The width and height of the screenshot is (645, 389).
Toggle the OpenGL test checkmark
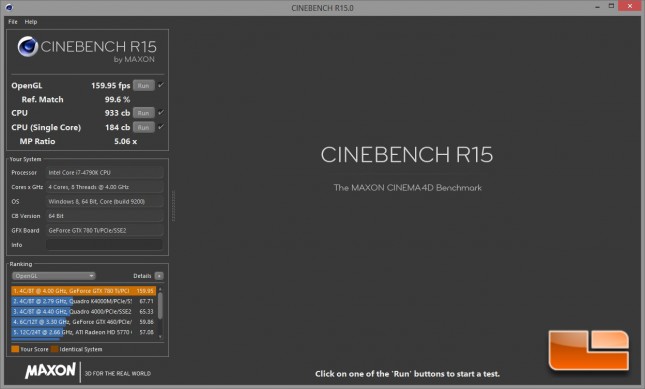point(161,85)
